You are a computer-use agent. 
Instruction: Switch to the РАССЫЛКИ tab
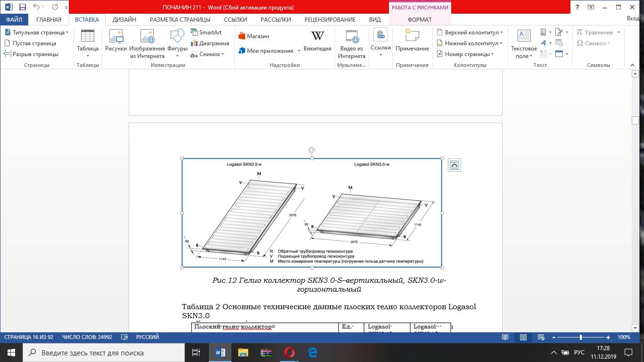[275, 20]
